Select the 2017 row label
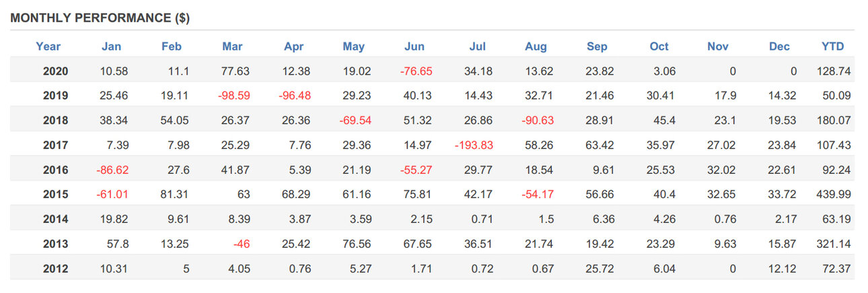868x293 pixels. (55, 145)
